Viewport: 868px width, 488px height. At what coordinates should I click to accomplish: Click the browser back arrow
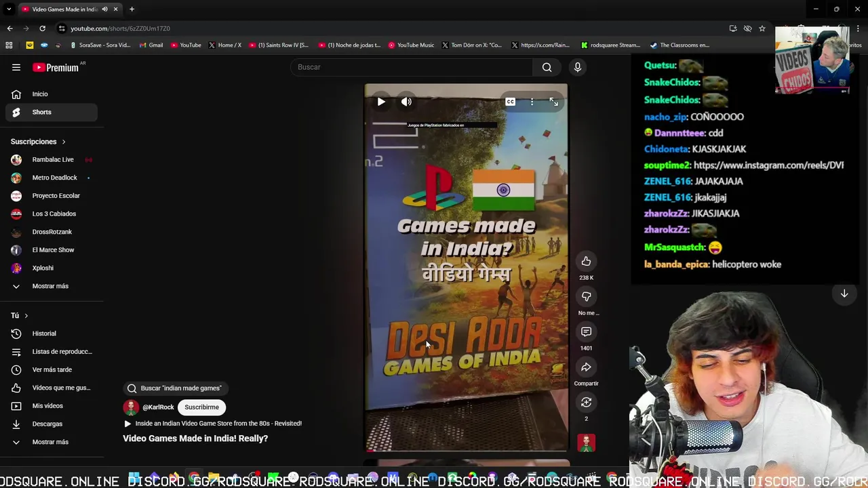pos(9,28)
